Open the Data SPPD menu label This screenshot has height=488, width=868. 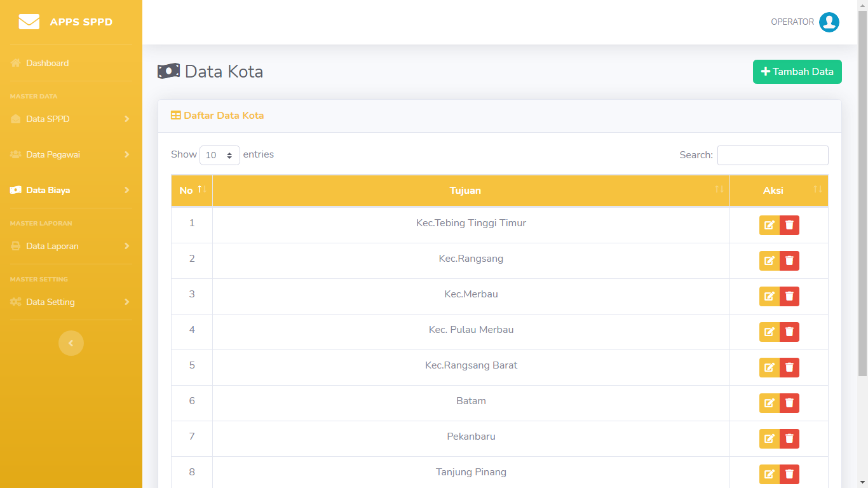[48, 119]
